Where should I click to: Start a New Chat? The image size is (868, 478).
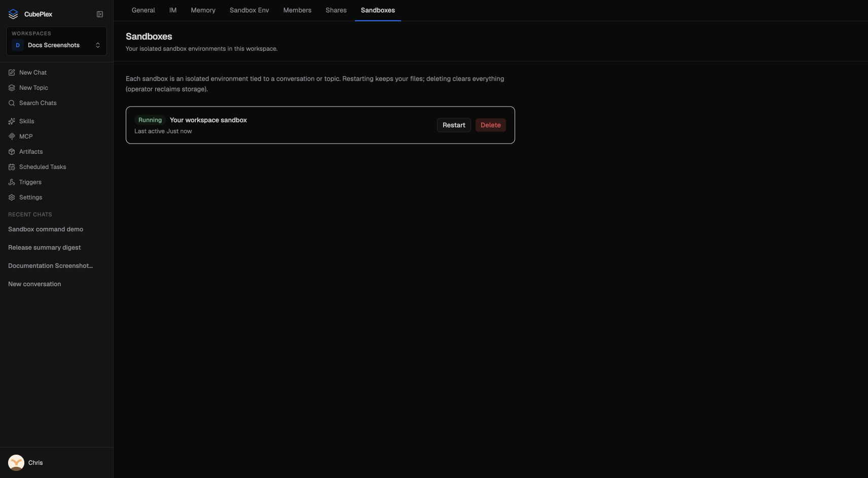[x=56, y=73]
